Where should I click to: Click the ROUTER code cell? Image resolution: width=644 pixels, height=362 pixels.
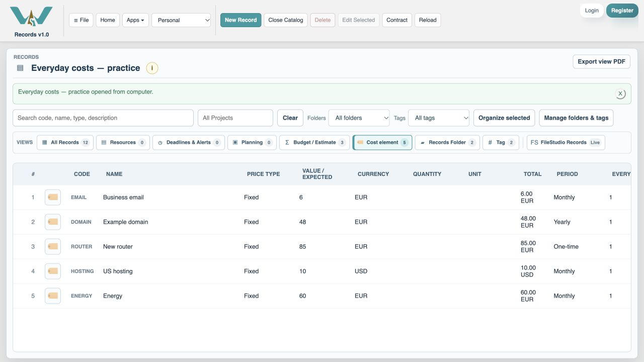click(x=82, y=247)
